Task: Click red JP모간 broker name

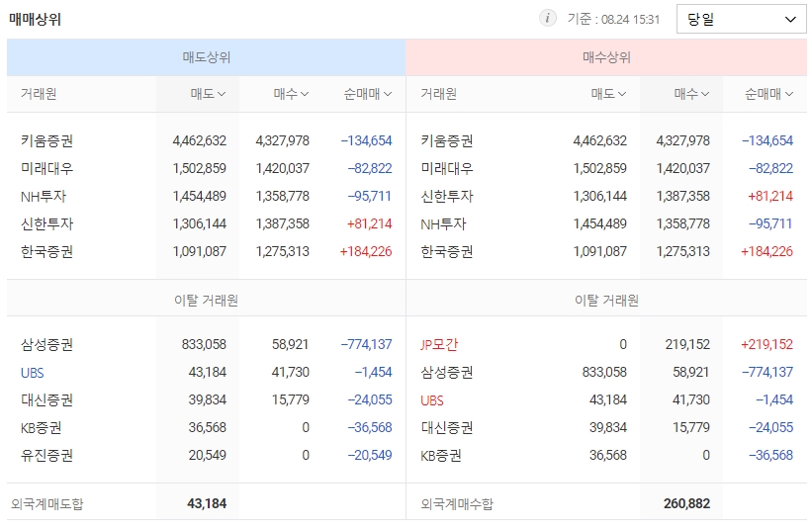Action: (439, 345)
